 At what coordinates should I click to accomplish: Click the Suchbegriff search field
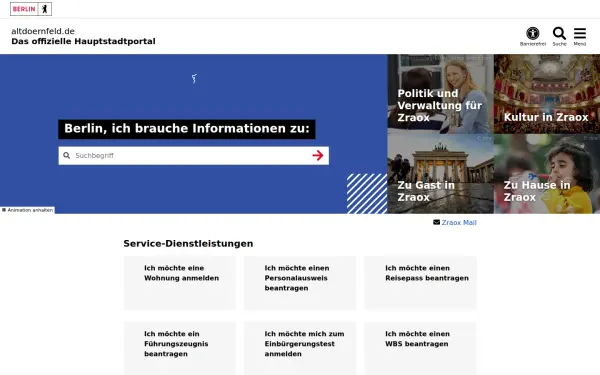(x=193, y=155)
